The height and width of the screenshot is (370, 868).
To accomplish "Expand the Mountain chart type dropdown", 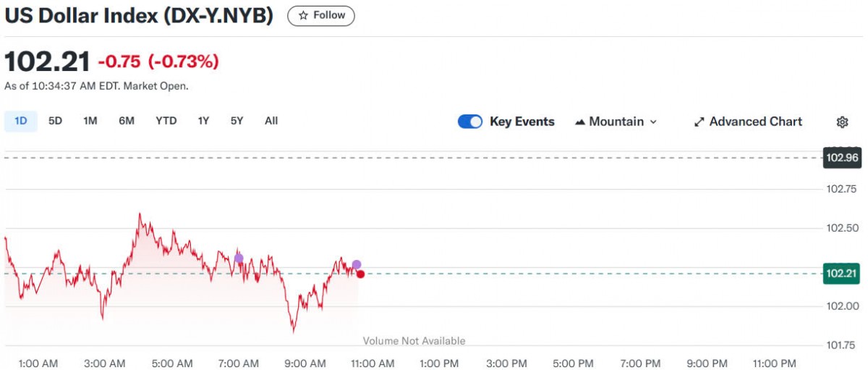I will 616,122.
